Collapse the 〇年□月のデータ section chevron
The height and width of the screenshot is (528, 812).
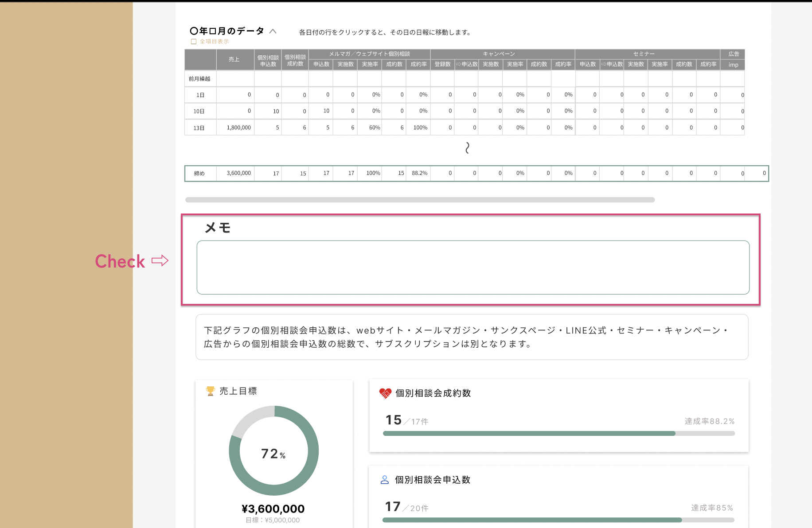coord(273,31)
